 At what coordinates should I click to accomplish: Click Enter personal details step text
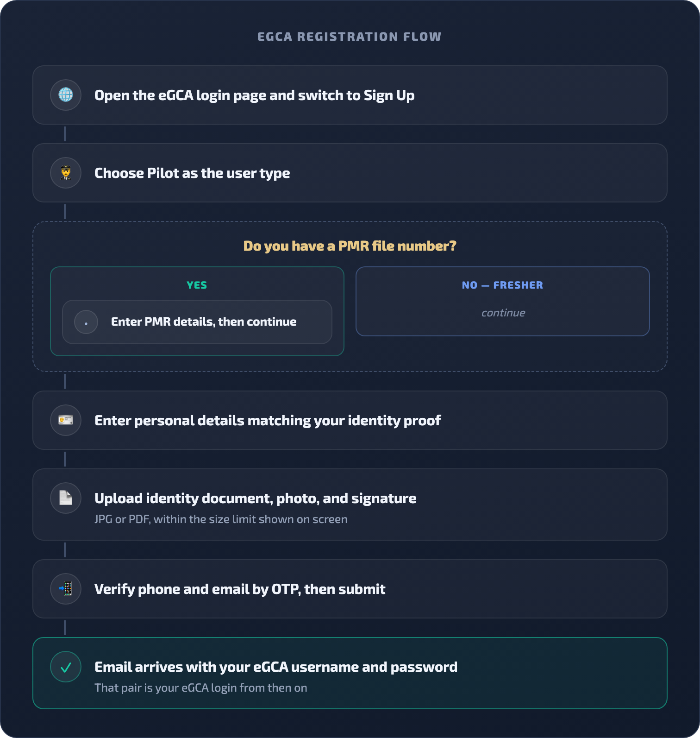pyautogui.click(x=268, y=420)
